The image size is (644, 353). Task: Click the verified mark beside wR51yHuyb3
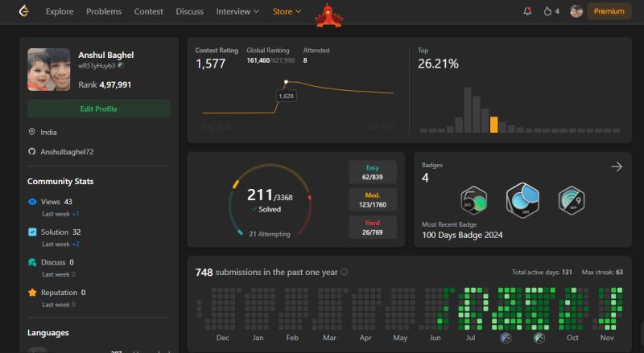pos(120,65)
